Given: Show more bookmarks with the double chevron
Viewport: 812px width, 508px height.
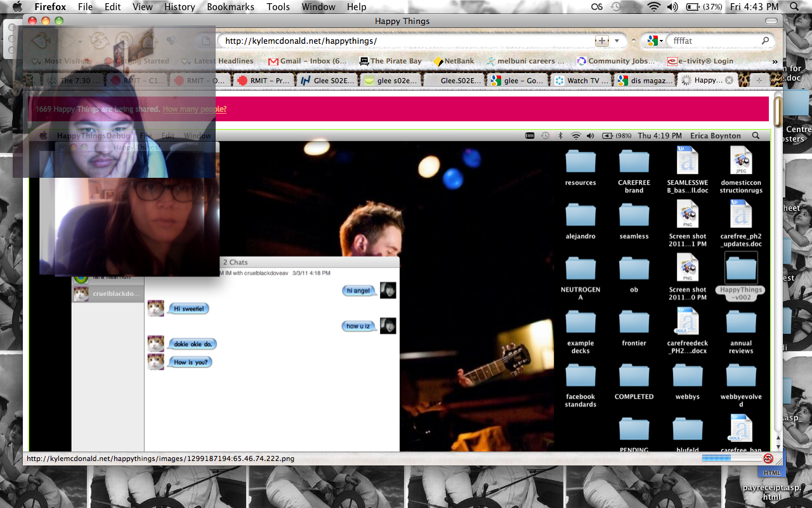Looking at the screenshot, I should [x=775, y=62].
